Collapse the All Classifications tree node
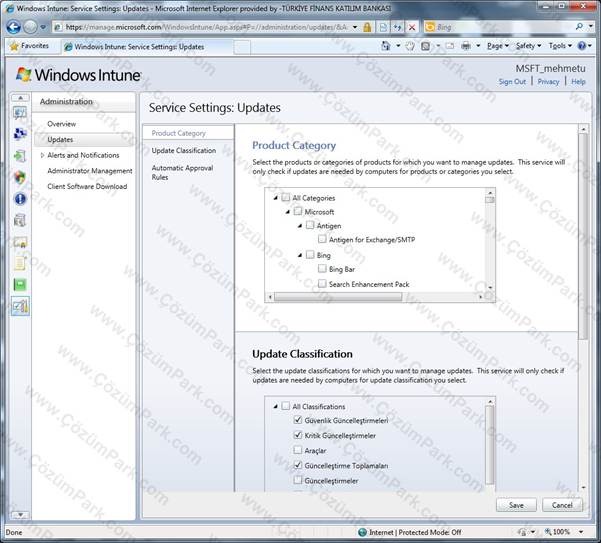This screenshot has width=601, height=543. (276, 406)
